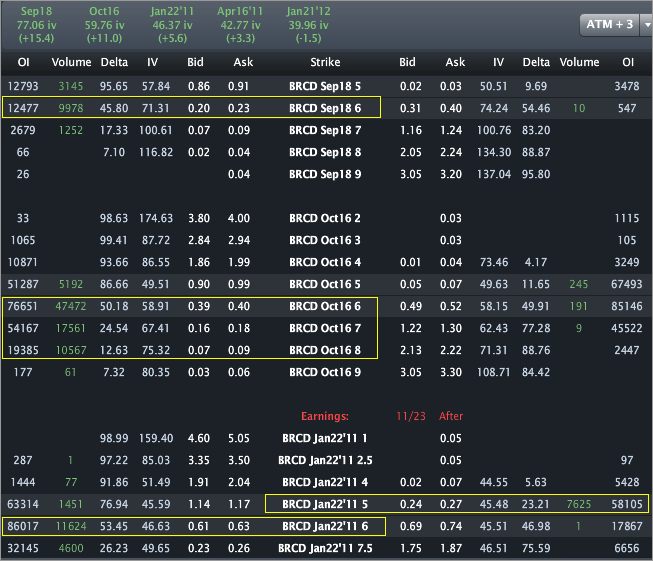Click call volume 11624 for Jan22'11 6
Image resolution: width=653 pixels, height=561 pixels.
point(71,526)
